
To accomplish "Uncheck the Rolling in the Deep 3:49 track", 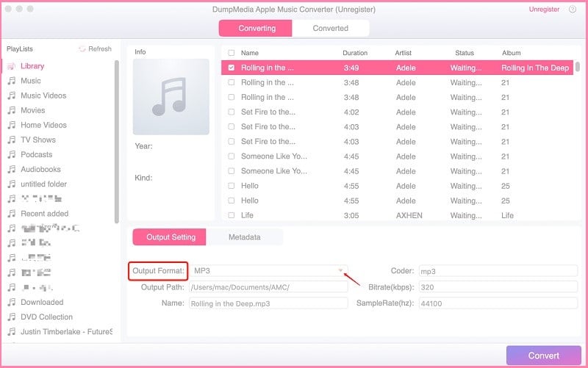I will pyautogui.click(x=232, y=68).
